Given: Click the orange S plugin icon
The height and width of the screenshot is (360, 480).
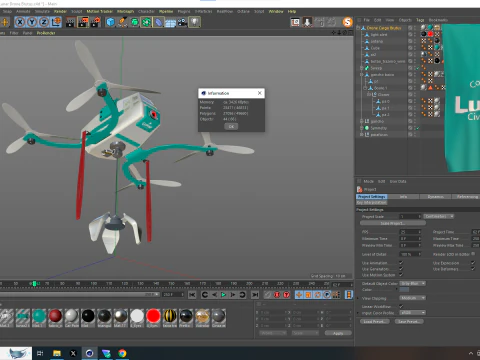Looking at the screenshot, I should click(347, 22).
